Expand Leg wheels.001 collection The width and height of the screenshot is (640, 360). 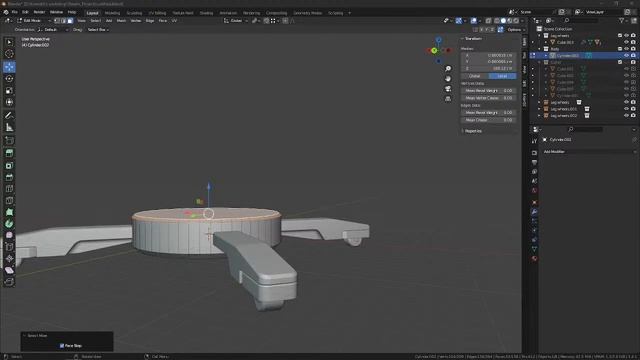[539, 109]
